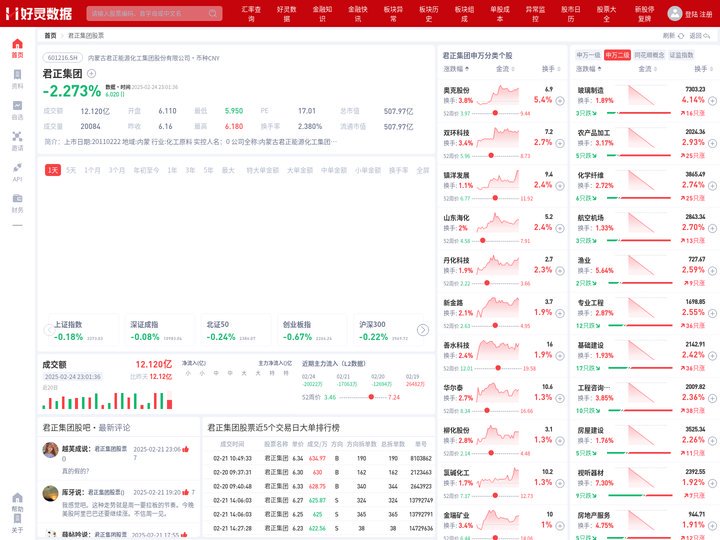
Task: Click the 登陆 注册 login link
Action: [698, 14]
